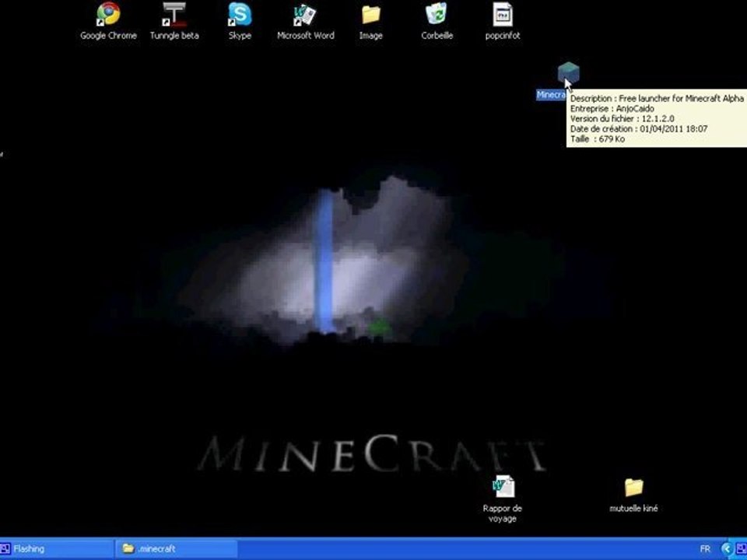
Task: Click the FR language indicator
Action: click(705, 549)
